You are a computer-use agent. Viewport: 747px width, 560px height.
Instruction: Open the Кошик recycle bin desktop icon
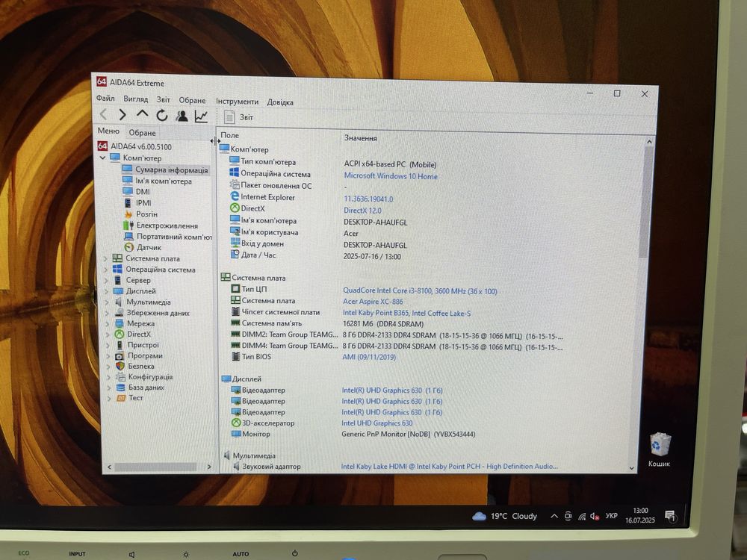pyautogui.click(x=660, y=449)
